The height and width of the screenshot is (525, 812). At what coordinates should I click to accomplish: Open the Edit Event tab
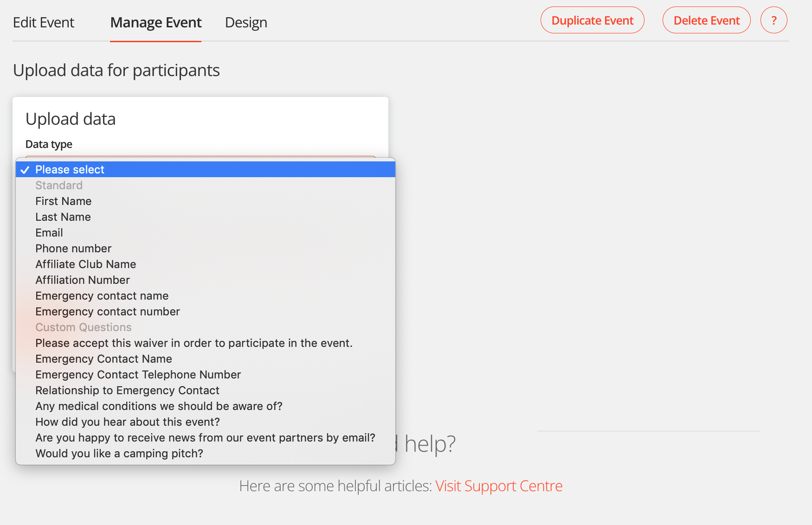point(44,22)
